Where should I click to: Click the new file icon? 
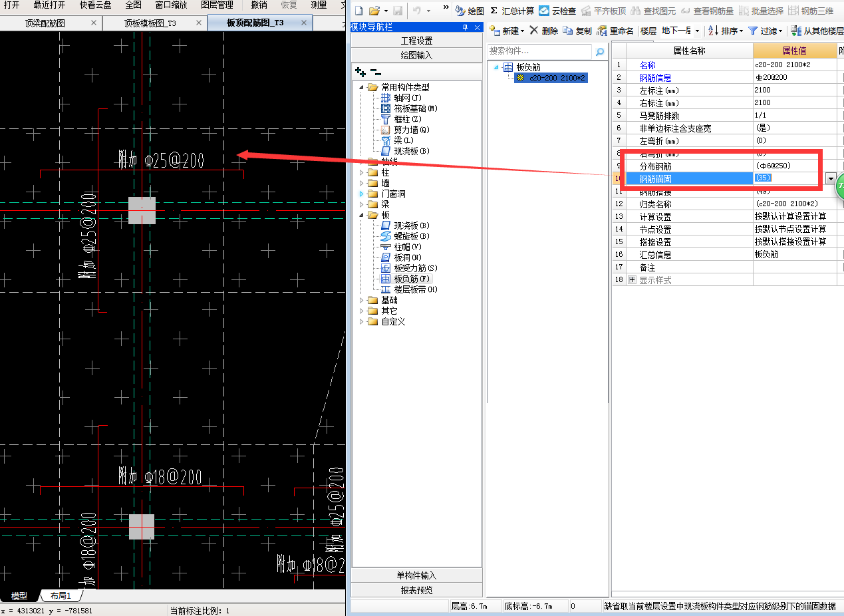click(x=358, y=11)
